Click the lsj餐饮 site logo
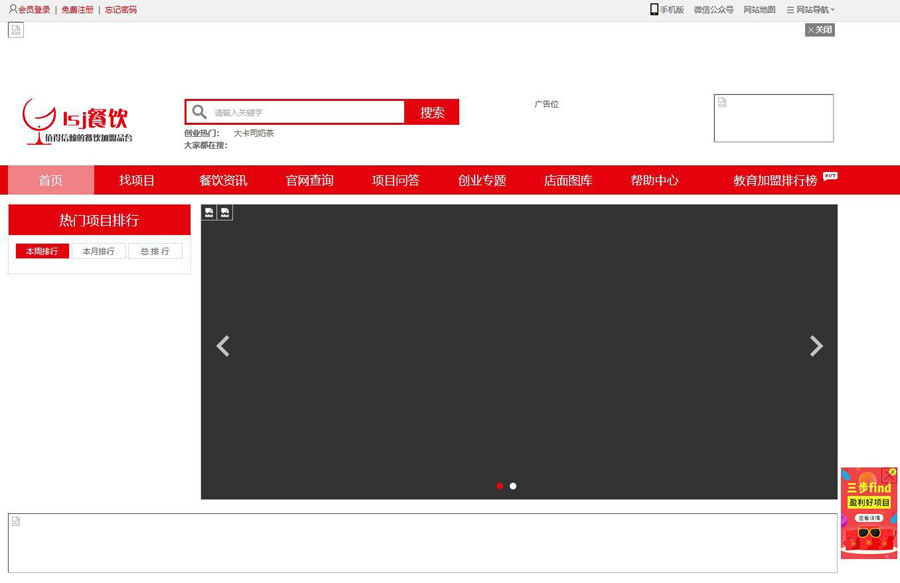 [x=78, y=122]
